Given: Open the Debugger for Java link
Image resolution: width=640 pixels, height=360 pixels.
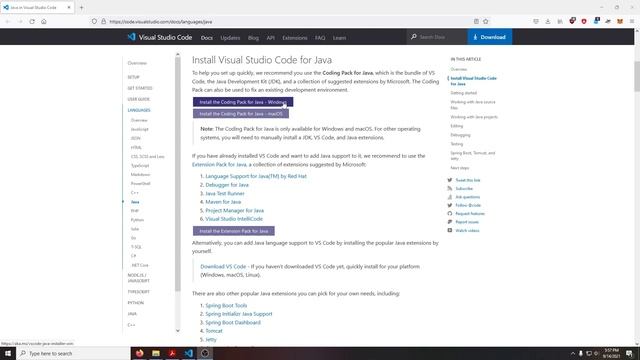Looking at the screenshot, I should (227, 185).
